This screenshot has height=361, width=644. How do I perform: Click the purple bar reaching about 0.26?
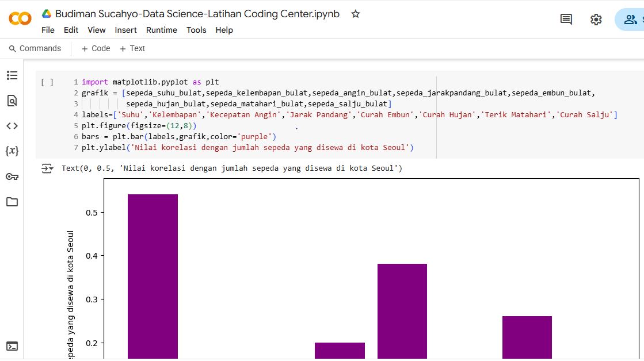click(527, 337)
